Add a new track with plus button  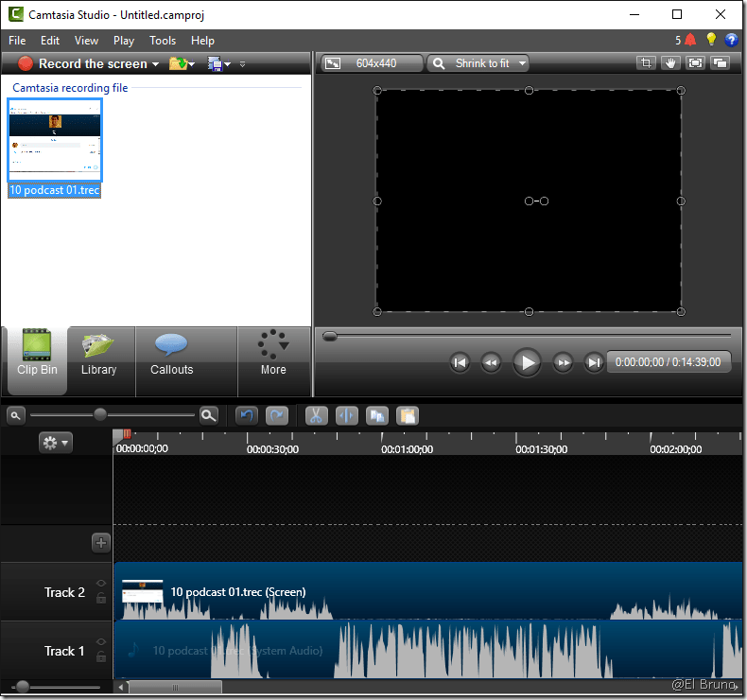(x=101, y=543)
